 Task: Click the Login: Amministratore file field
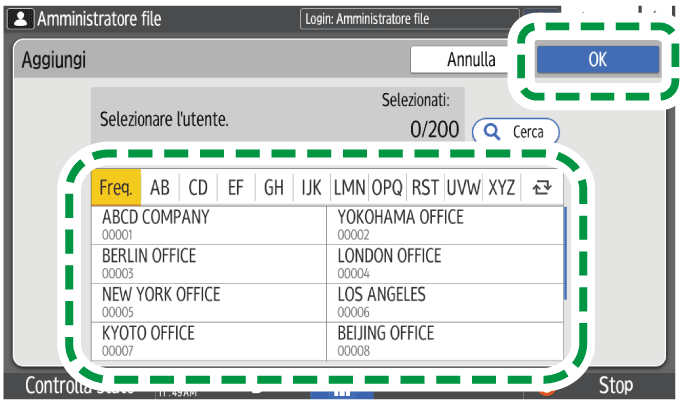click(x=410, y=19)
